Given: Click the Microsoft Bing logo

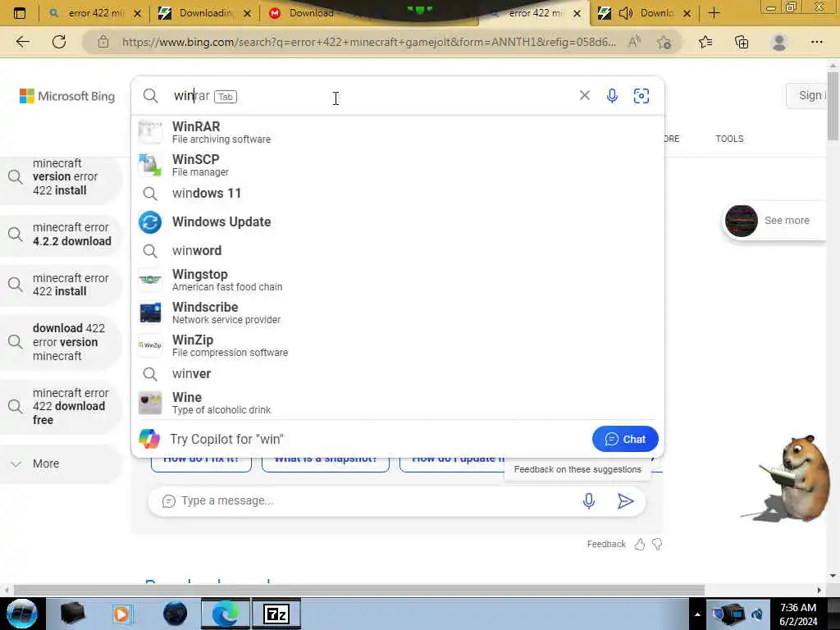Looking at the screenshot, I should 67,96.
